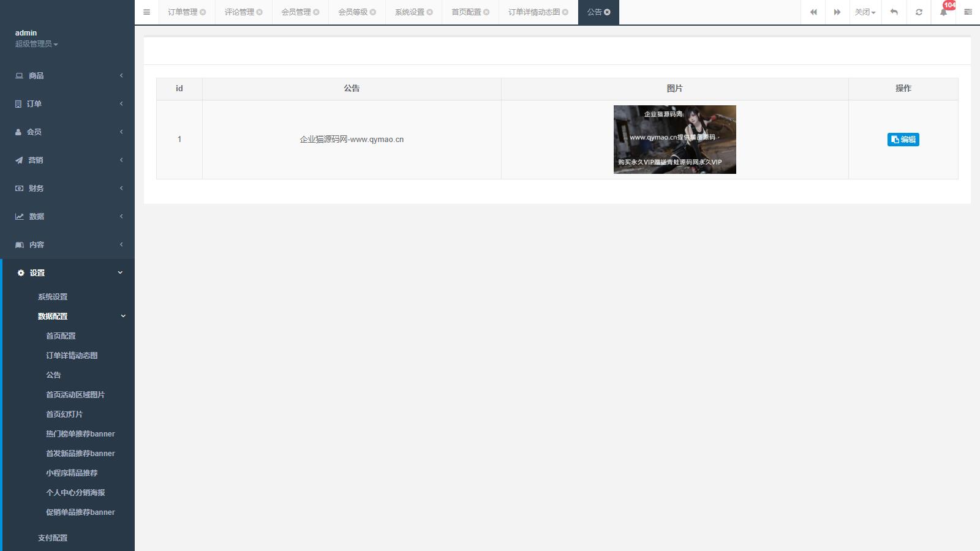The width and height of the screenshot is (980, 551).
Task: Click the hamburger menu toggle icon
Action: 146,12
